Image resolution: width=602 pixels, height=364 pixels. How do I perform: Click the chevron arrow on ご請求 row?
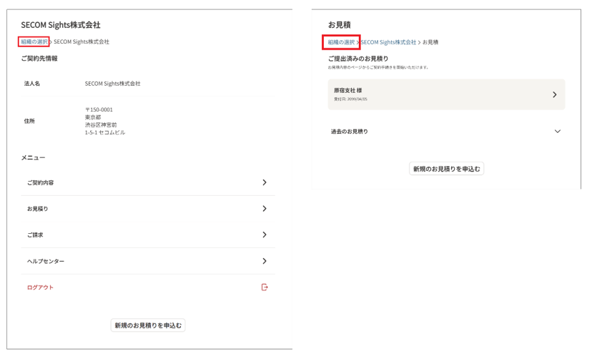coord(265,235)
